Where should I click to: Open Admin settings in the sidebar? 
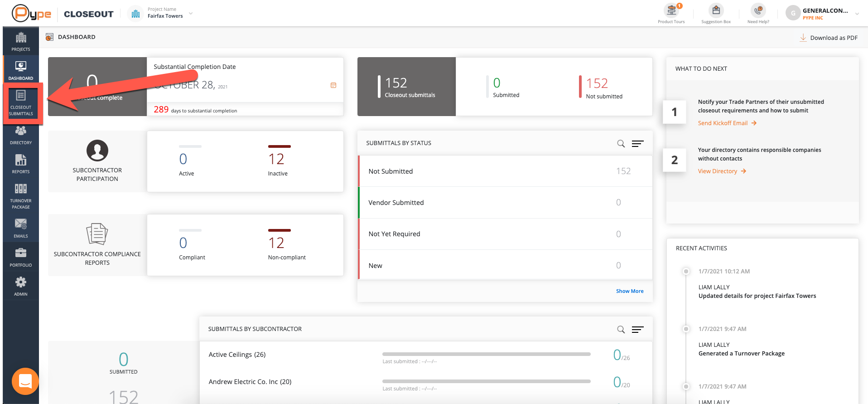[x=21, y=286]
